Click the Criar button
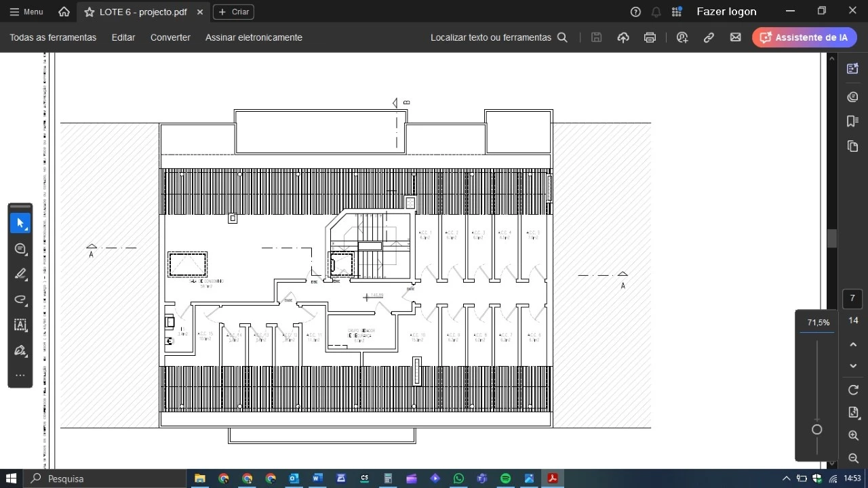This screenshot has height=488, width=868. point(233,12)
